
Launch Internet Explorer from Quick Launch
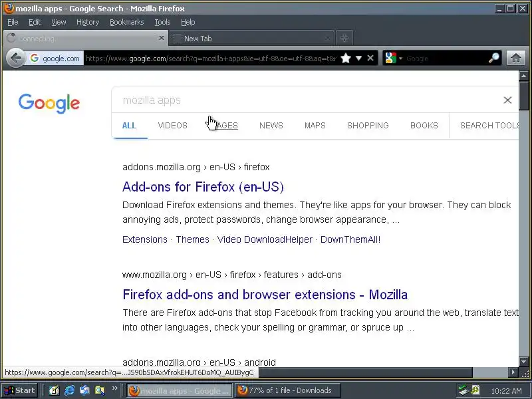[69, 390]
